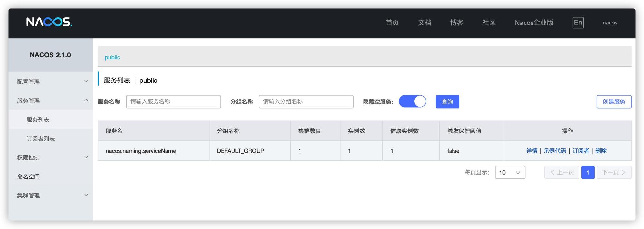Screen dimensions: 644x229
Task: Open 文档 in the top navigation
Action: point(424,23)
